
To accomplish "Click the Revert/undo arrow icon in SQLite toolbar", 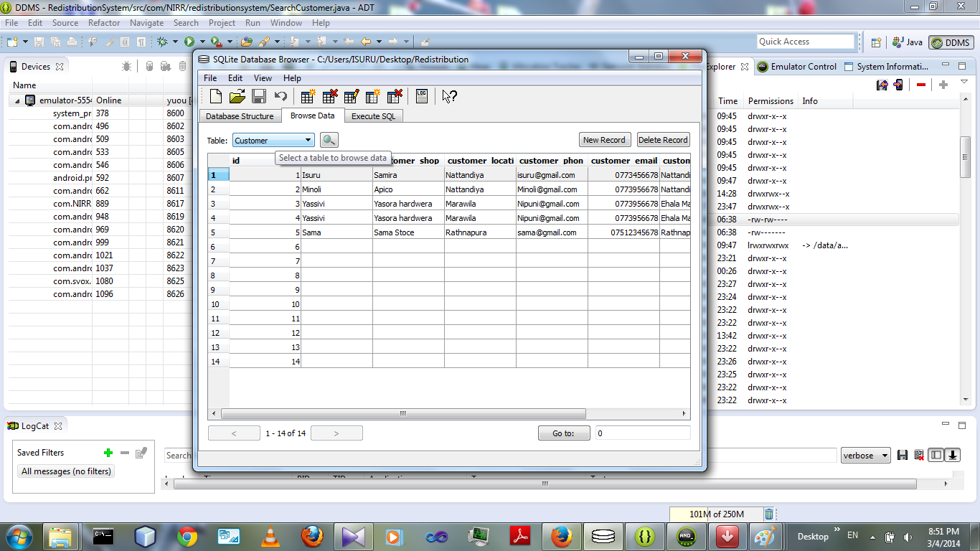I will click(281, 96).
